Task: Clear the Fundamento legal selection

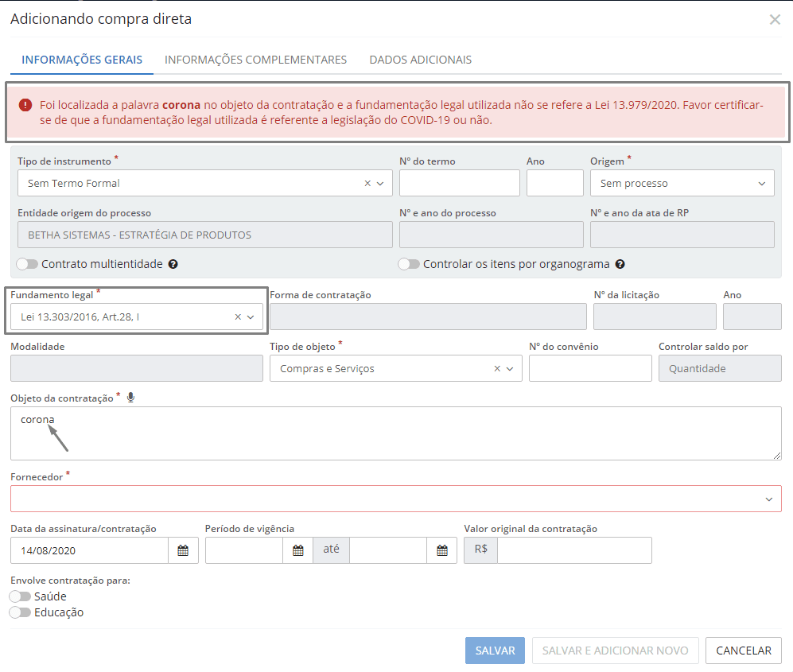Action: pos(238,317)
